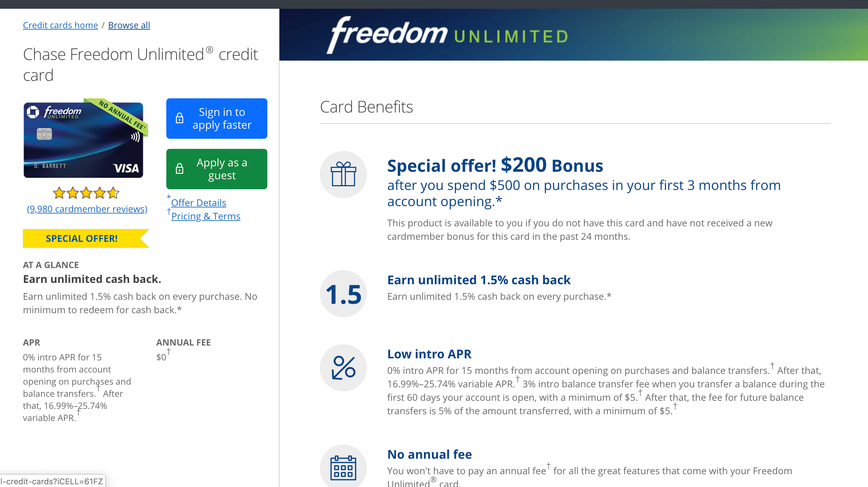Click the yellow SPECIAL OFFER! banner

pos(81,238)
